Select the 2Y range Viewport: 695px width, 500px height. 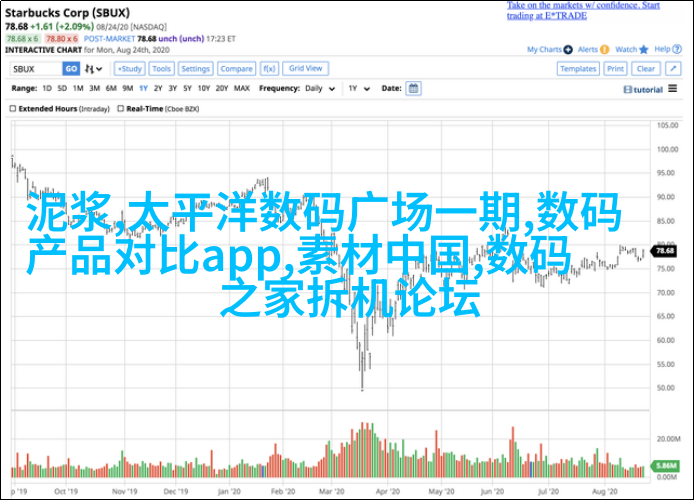[158, 89]
